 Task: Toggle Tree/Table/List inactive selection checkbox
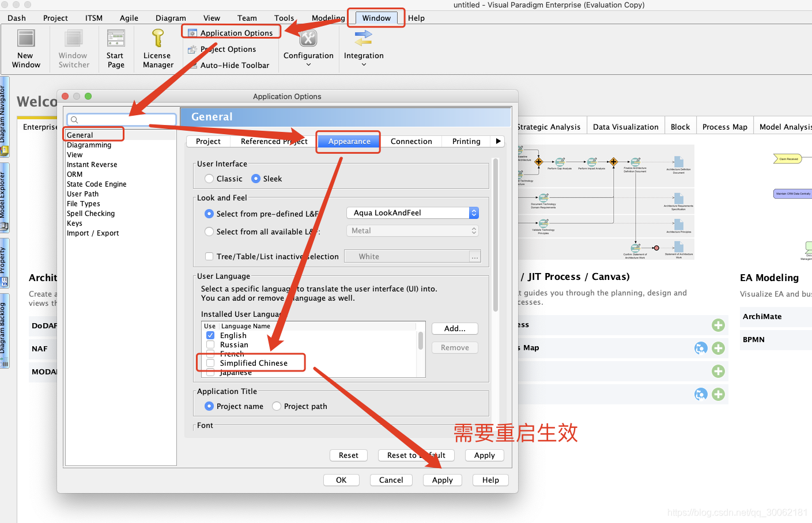[x=209, y=256]
